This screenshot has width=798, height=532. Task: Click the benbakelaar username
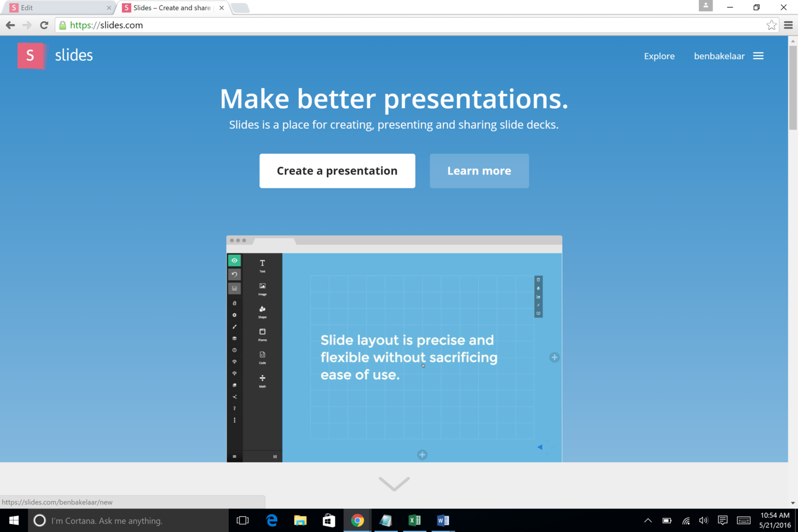click(x=719, y=56)
